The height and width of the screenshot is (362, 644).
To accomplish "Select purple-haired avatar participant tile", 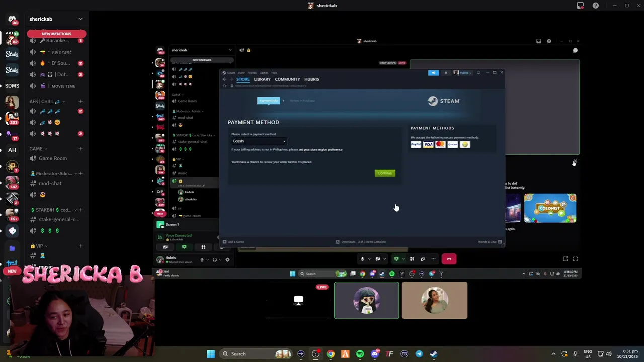I will pyautogui.click(x=367, y=300).
